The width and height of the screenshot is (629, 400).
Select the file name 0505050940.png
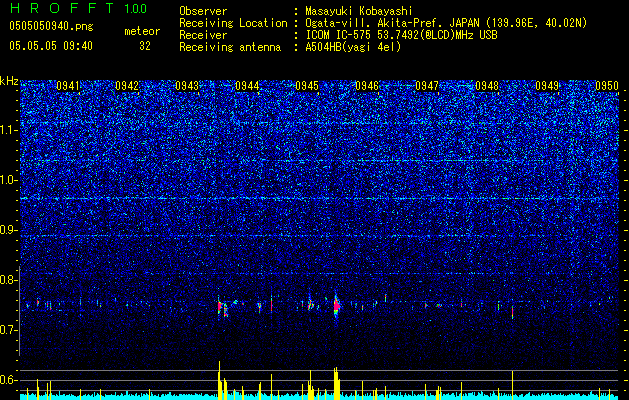pyautogui.click(x=51, y=27)
